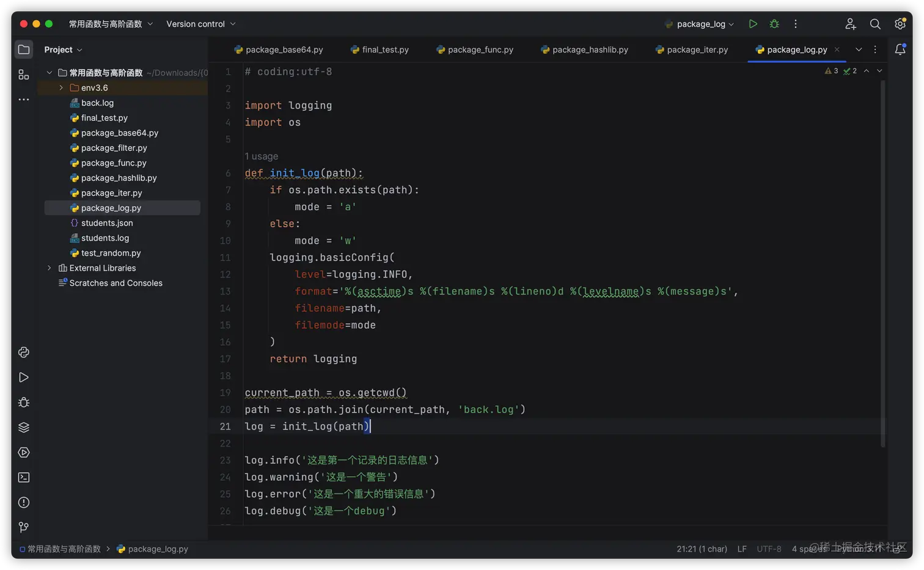Screen dimensions: 924x570
Task: Open Search Everywhere magnifier
Action: coord(875,24)
